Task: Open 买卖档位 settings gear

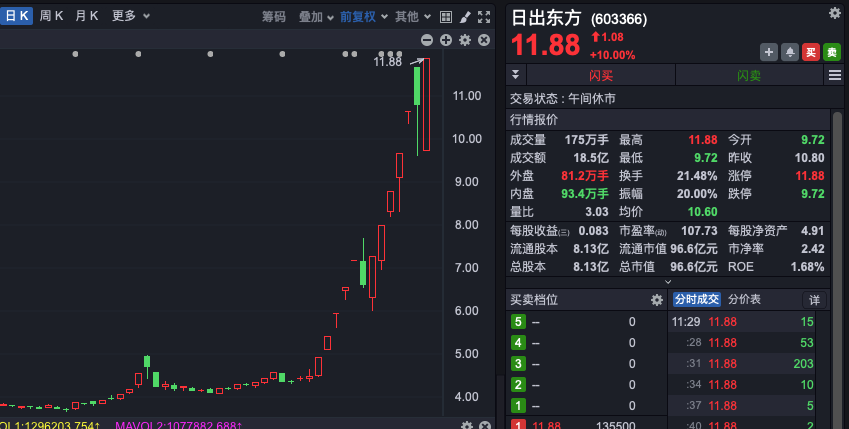Action: coord(657,300)
